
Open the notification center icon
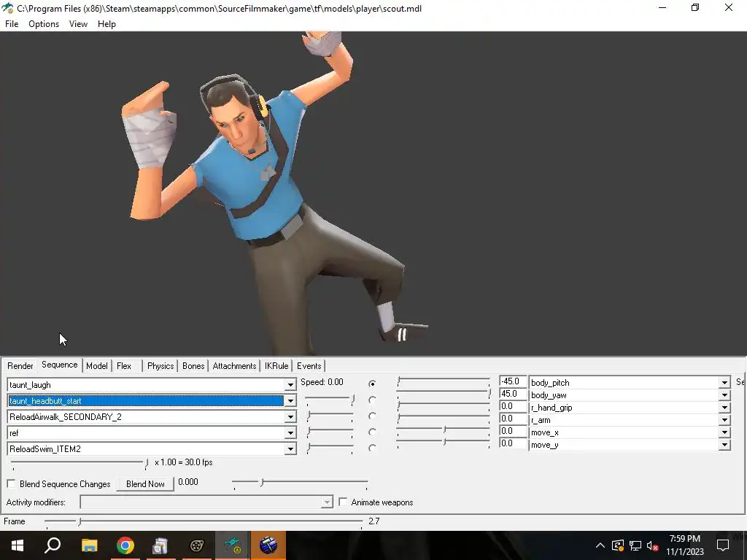(723, 545)
